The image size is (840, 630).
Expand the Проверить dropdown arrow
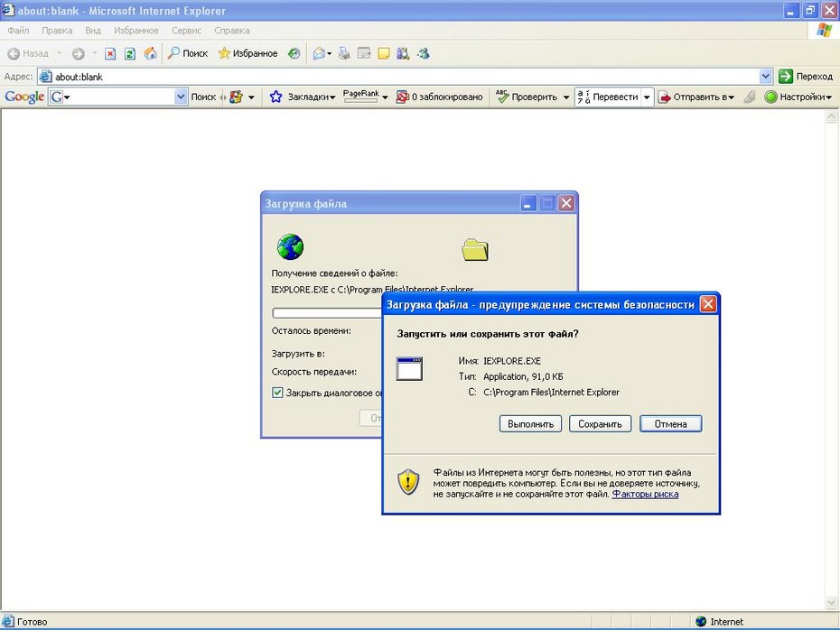tap(566, 97)
